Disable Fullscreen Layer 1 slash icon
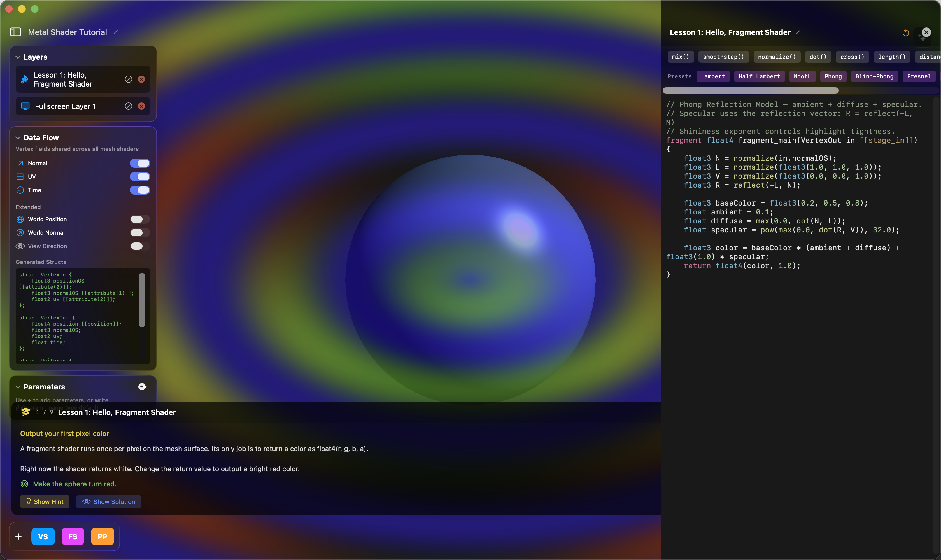 point(128,106)
